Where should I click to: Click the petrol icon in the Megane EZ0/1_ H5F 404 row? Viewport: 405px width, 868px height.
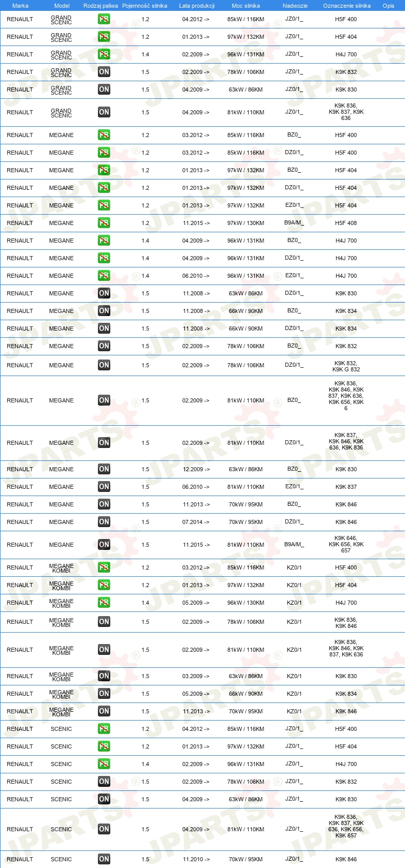104,205
